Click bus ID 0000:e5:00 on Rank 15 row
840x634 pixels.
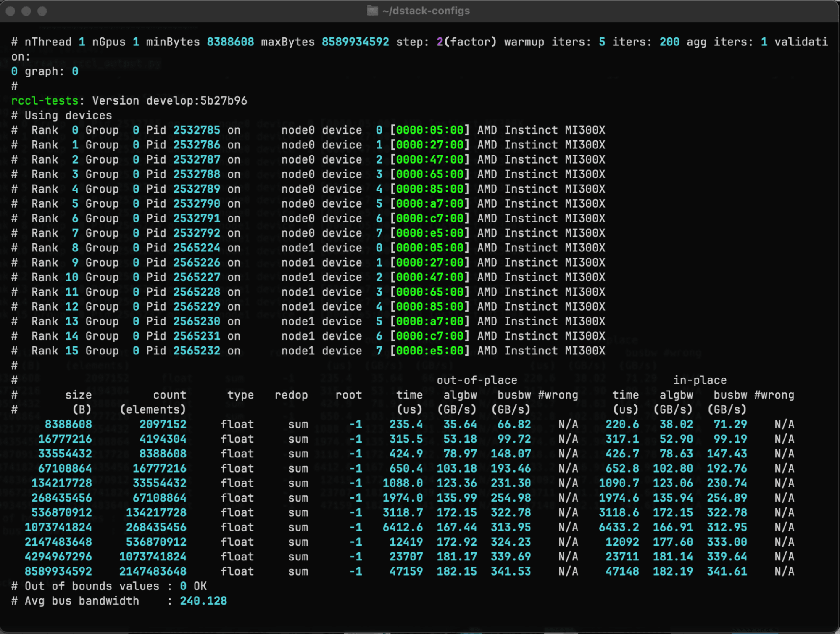tap(430, 351)
